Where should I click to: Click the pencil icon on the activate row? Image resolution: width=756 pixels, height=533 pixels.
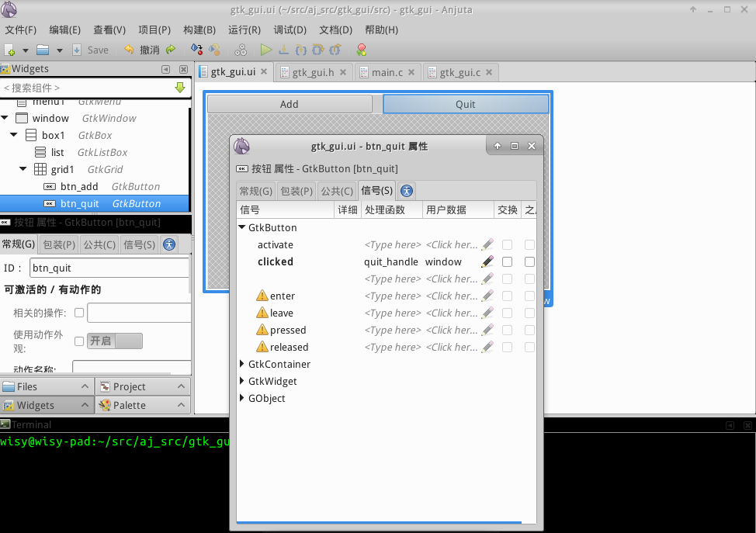coord(487,244)
